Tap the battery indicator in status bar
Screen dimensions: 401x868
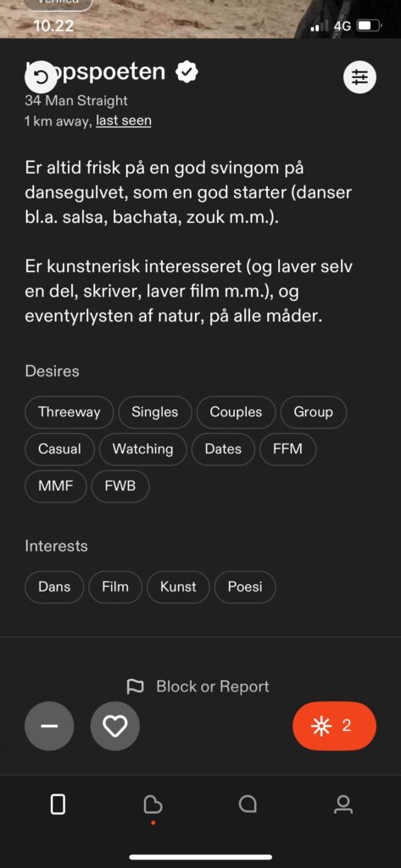point(370,25)
